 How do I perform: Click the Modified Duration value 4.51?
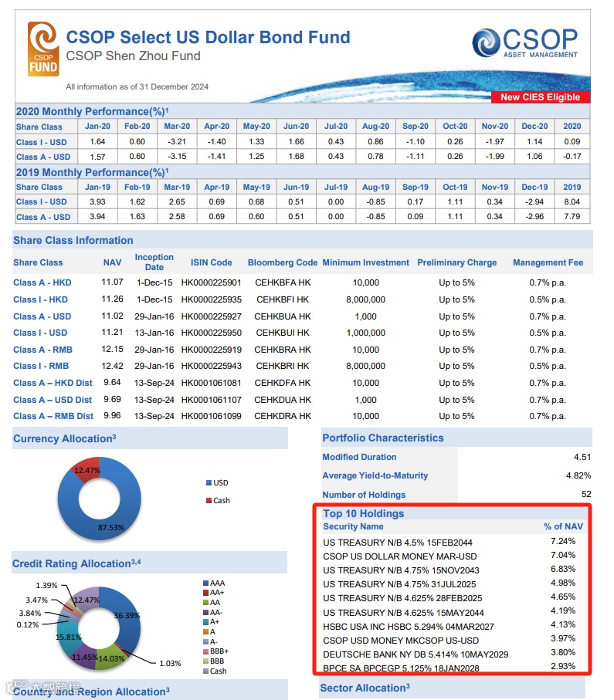582,457
